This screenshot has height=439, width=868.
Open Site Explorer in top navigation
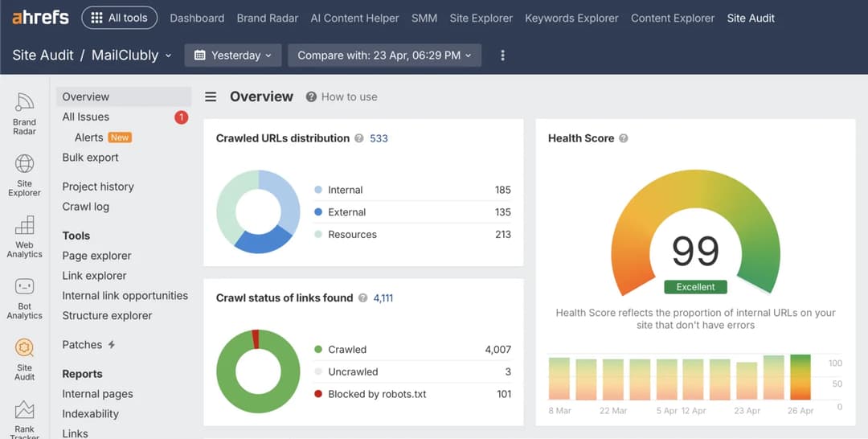click(481, 18)
